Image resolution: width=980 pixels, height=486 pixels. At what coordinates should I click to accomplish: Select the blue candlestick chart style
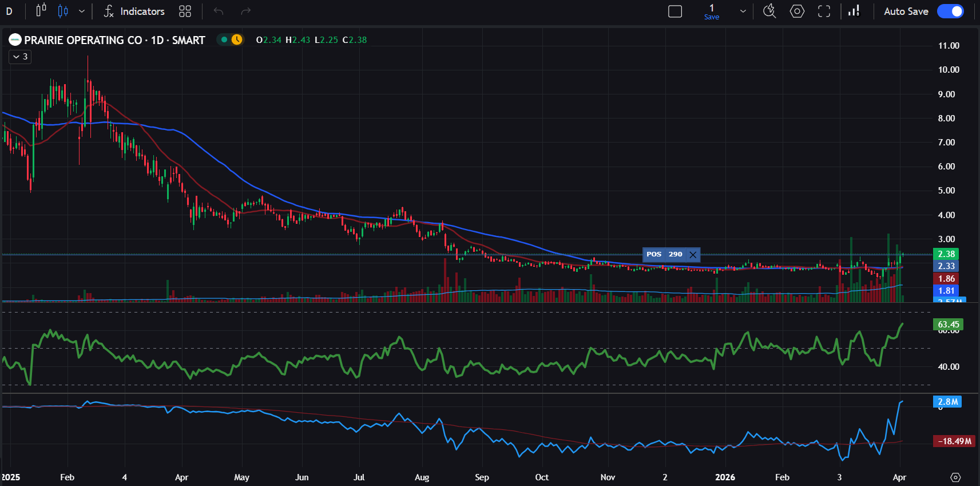click(63, 11)
